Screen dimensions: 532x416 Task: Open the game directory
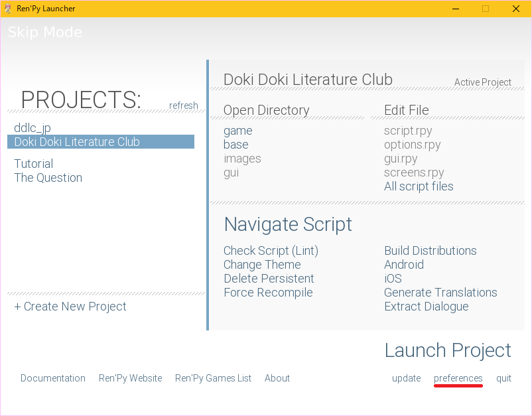237,131
